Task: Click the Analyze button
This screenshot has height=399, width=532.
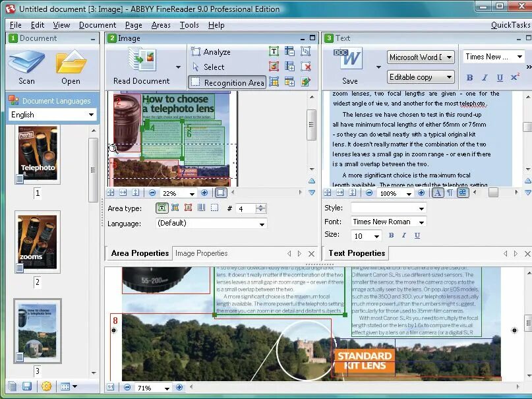Action: [x=211, y=51]
